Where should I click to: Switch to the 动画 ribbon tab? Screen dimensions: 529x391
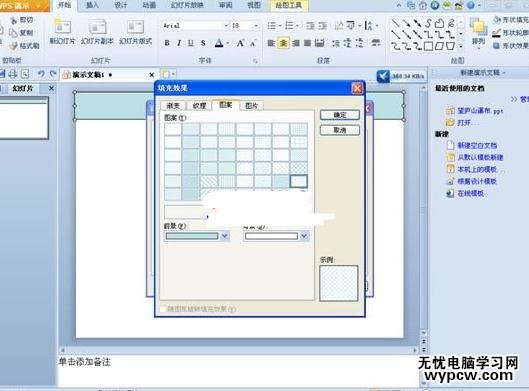coord(149,5)
